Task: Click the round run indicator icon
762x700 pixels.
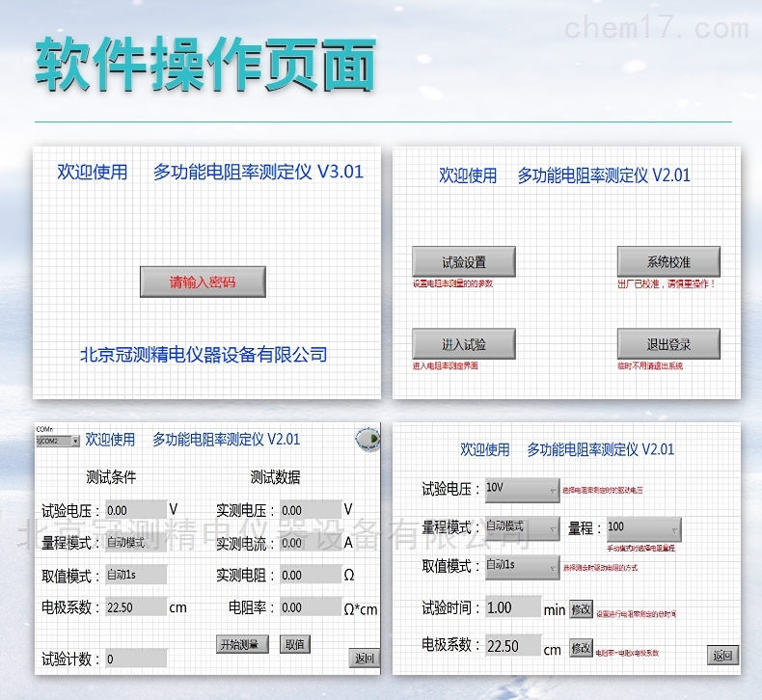Action: point(367,440)
